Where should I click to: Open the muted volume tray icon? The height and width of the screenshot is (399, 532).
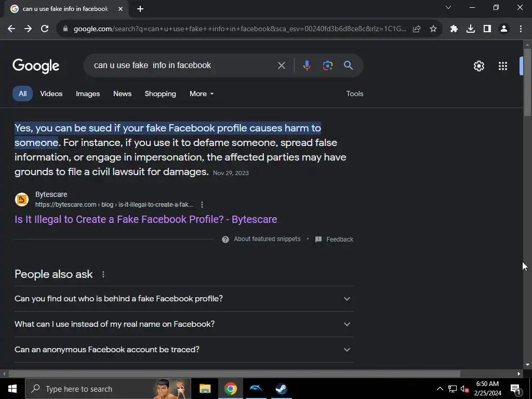coord(465,389)
